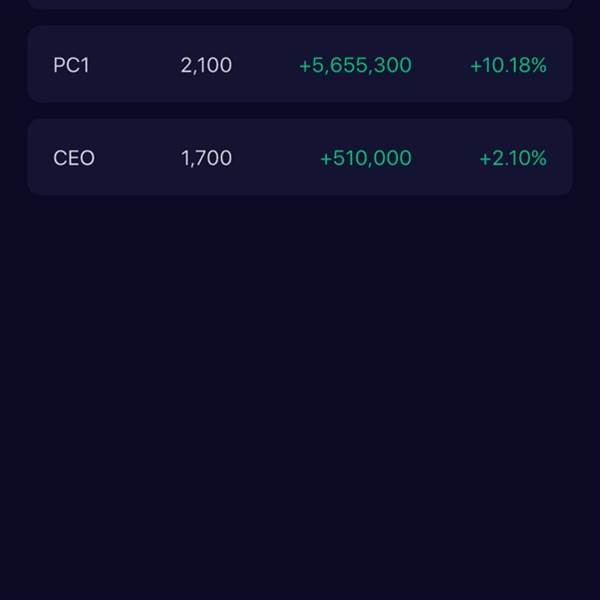Image resolution: width=600 pixels, height=600 pixels.
Task: Select the PC1 volume value 2,100
Action: click(x=206, y=66)
